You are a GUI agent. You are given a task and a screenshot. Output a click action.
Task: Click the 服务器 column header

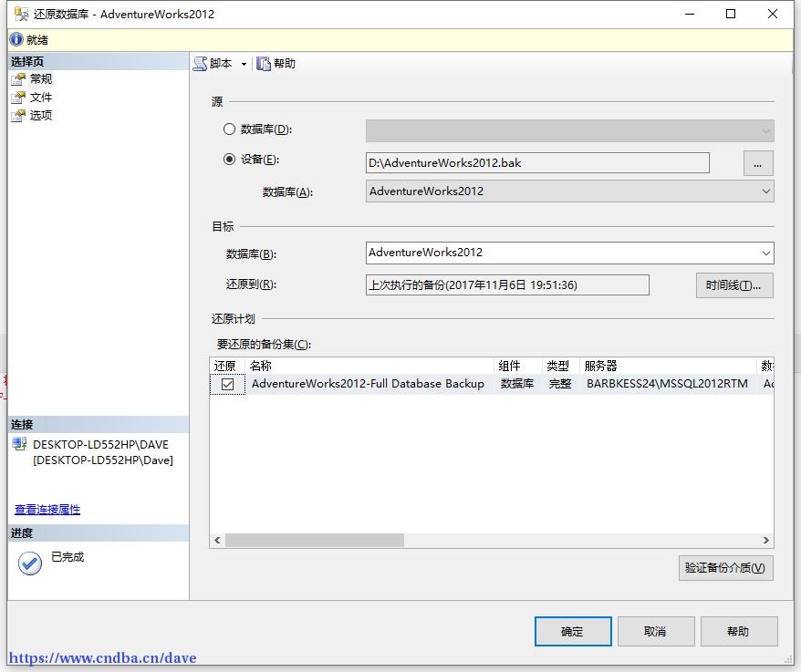(669, 367)
